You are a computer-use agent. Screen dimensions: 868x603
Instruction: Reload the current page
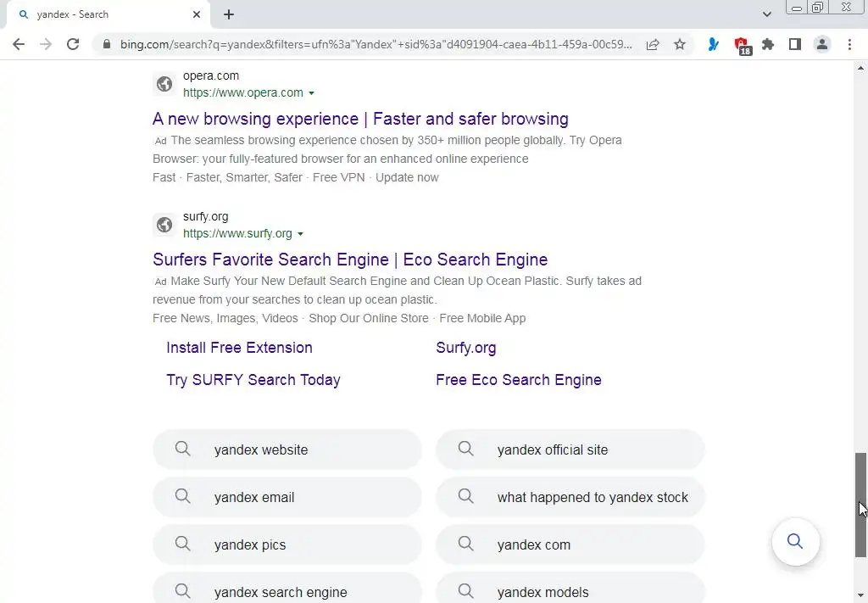point(73,44)
